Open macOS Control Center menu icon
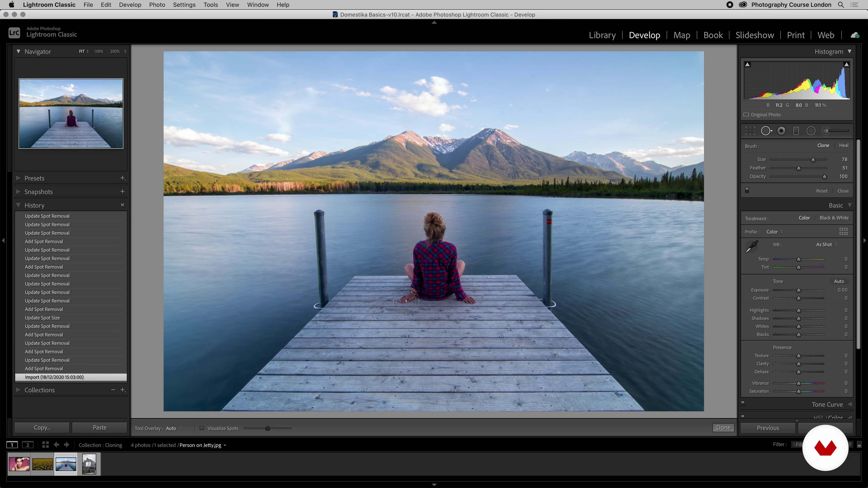This screenshot has height=488, width=868. coord(854,5)
